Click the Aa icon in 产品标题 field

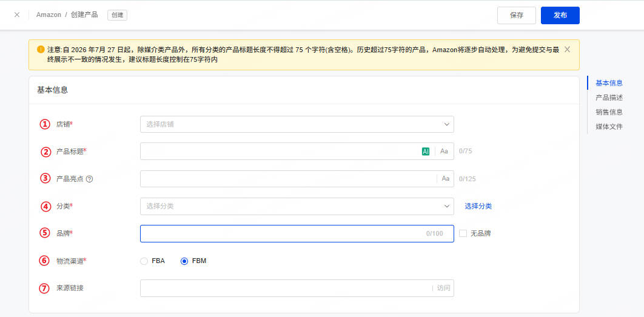[444, 151]
